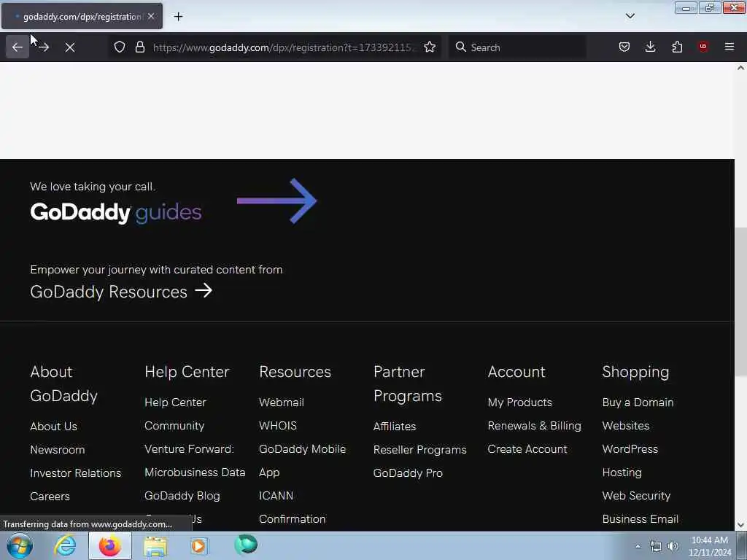Open the uBlock Origin extension icon
747x560 pixels.
pyautogui.click(x=703, y=47)
